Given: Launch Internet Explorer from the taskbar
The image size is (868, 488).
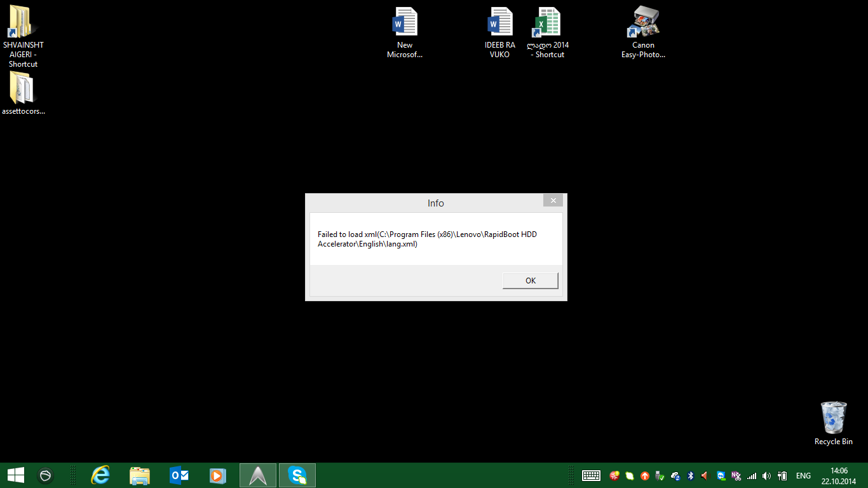Looking at the screenshot, I should (100, 475).
